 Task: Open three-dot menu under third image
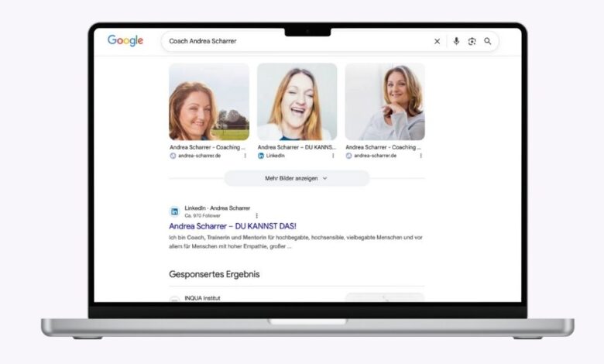(x=420, y=156)
